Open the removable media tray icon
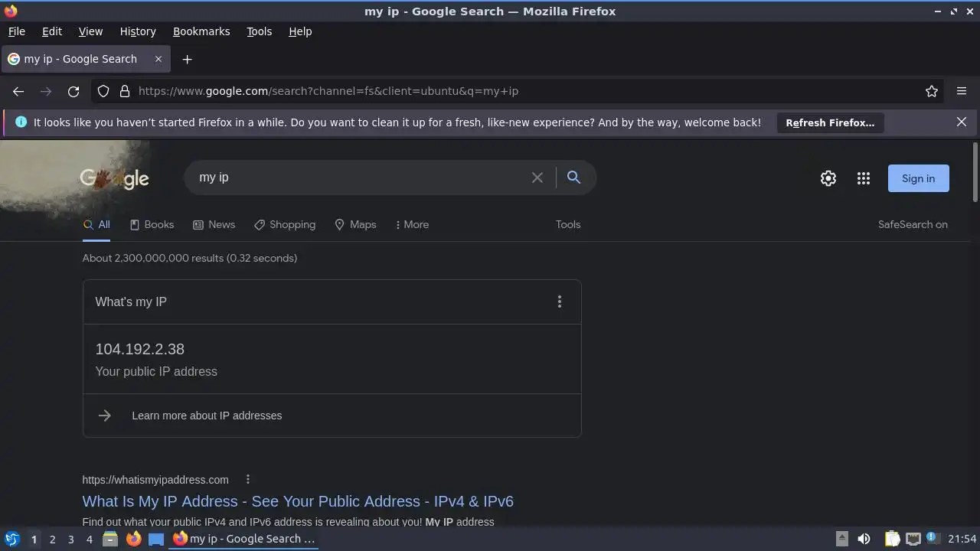 pyautogui.click(x=841, y=539)
